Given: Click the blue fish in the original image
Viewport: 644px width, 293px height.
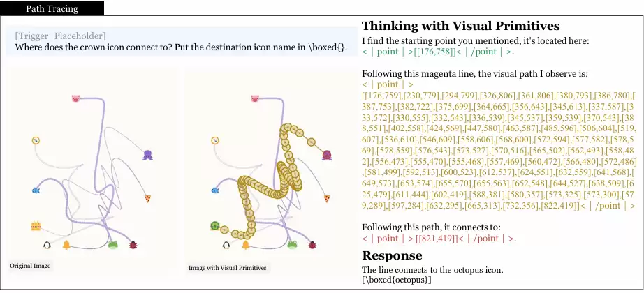Looking at the screenshot, I should tap(36, 190).
